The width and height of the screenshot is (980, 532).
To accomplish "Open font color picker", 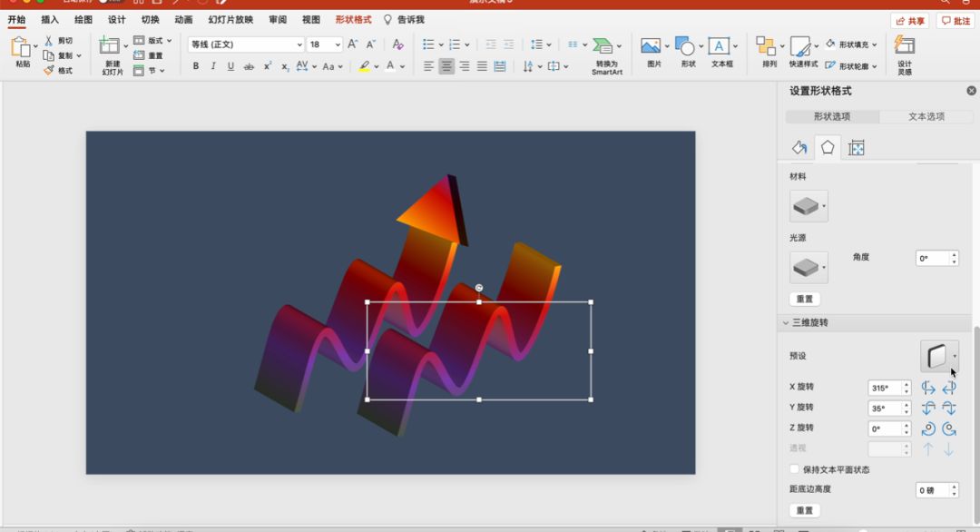I will point(403,66).
